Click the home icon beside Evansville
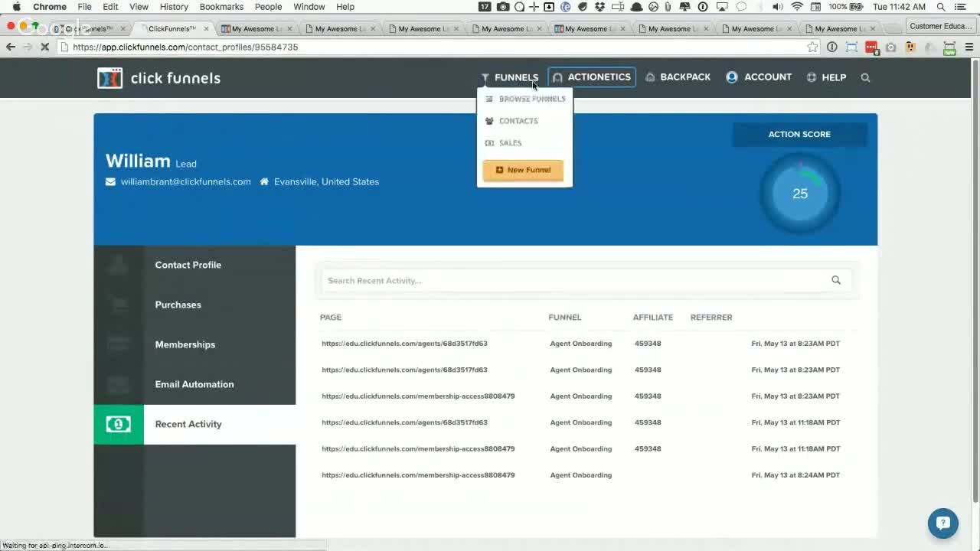This screenshot has width=980, height=551. [x=264, y=182]
